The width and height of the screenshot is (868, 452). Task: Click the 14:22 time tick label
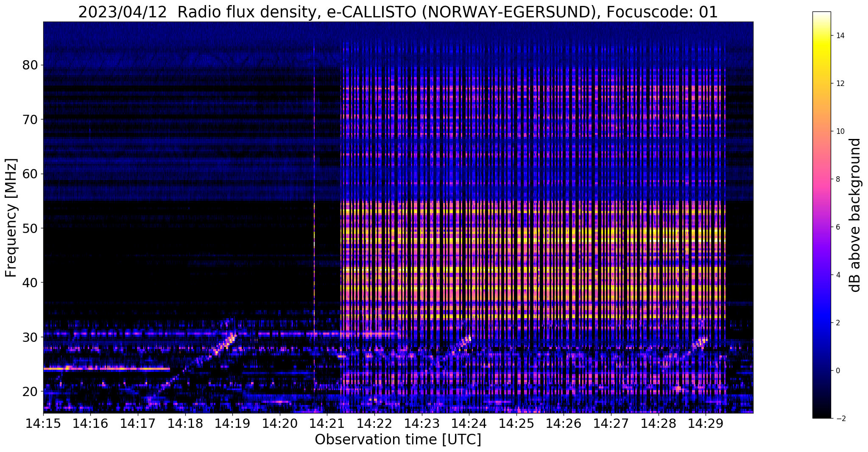(374, 423)
